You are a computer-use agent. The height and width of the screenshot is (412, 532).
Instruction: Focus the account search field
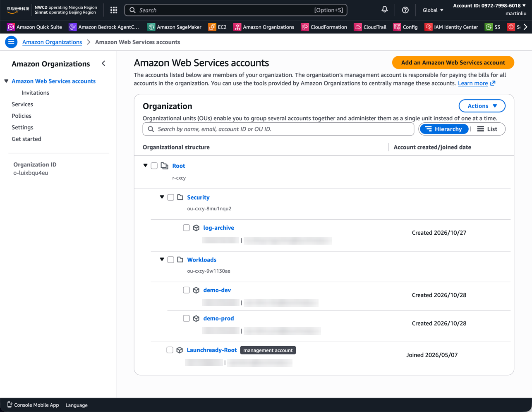tap(278, 129)
